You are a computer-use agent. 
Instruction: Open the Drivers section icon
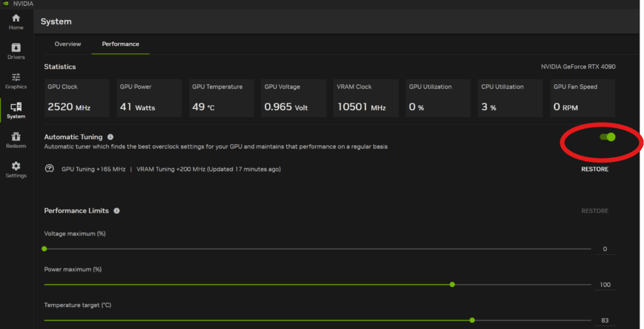[x=16, y=48]
